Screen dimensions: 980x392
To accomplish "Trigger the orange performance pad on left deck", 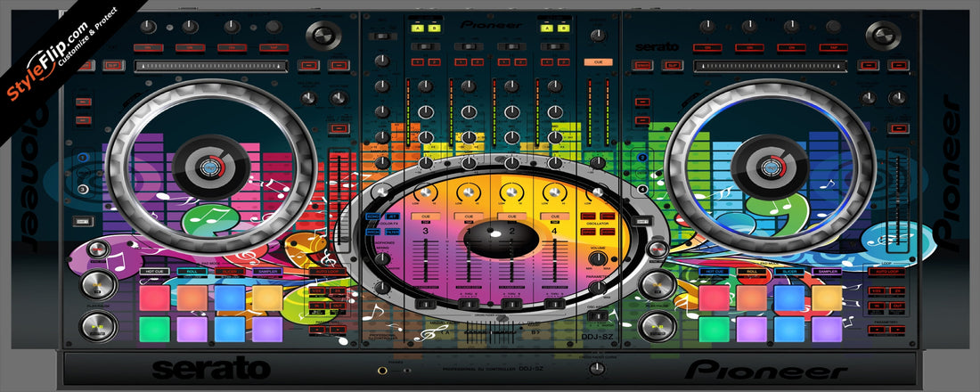I will pos(192,298).
